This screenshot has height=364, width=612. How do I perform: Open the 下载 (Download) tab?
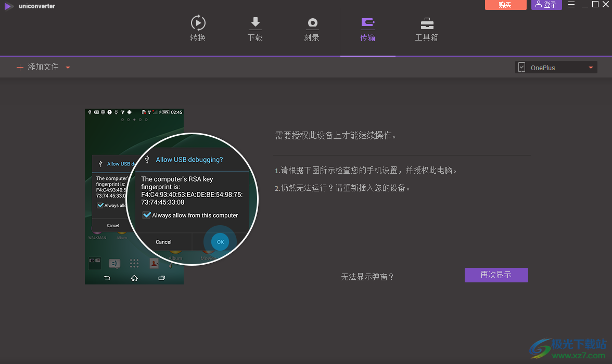[255, 29]
